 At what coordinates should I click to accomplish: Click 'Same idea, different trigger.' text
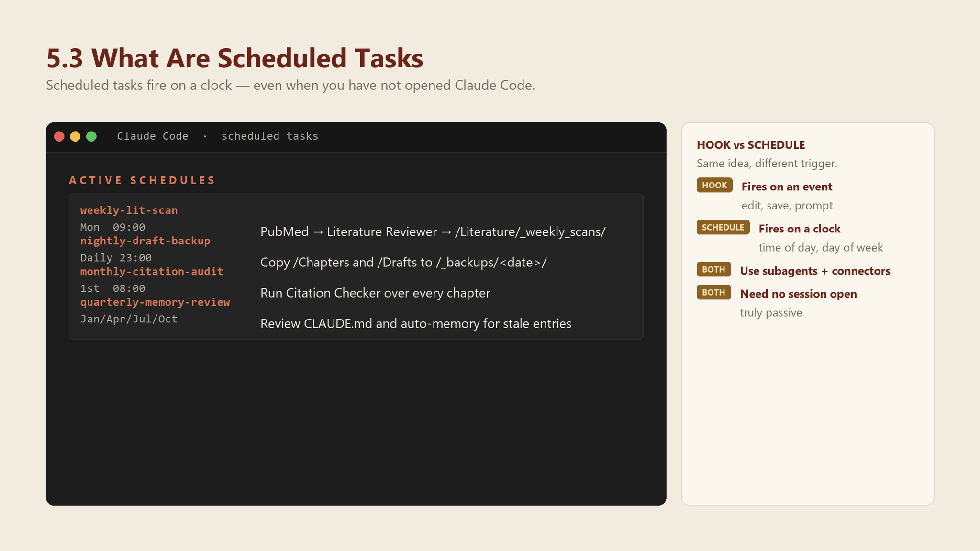tap(767, 164)
